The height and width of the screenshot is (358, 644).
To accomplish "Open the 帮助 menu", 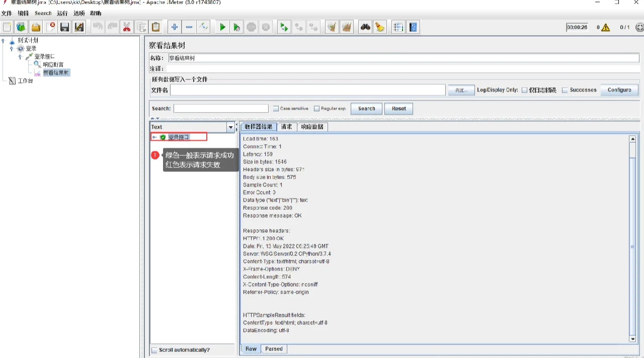I will 96,13.
